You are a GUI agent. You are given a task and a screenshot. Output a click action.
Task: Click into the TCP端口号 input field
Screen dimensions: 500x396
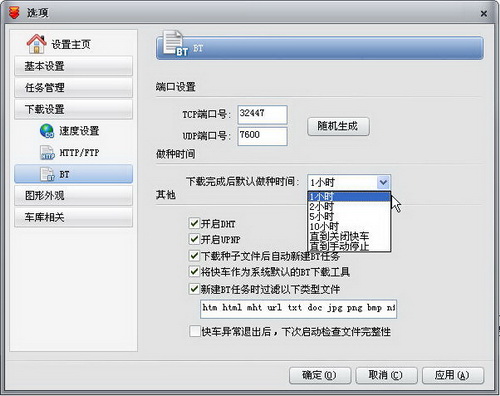click(x=262, y=114)
